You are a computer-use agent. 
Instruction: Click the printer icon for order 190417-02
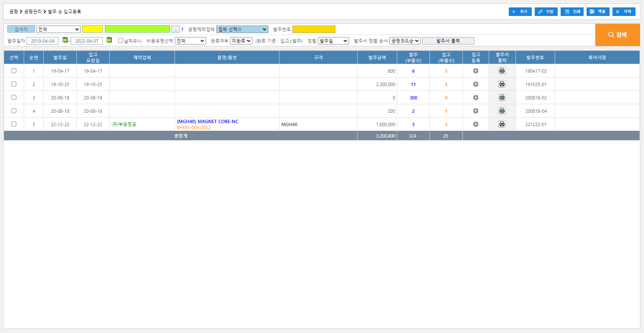(502, 71)
